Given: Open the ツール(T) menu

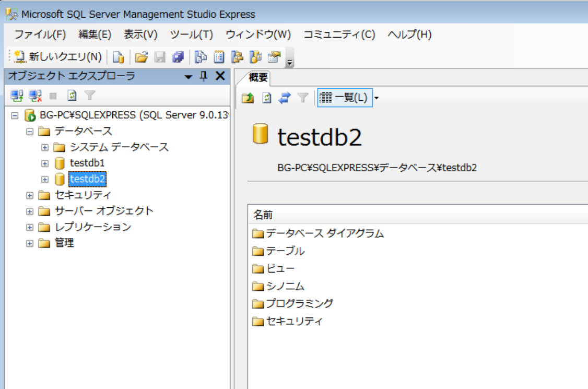Looking at the screenshot, I should pyautogui.click(x=192, y=34).
